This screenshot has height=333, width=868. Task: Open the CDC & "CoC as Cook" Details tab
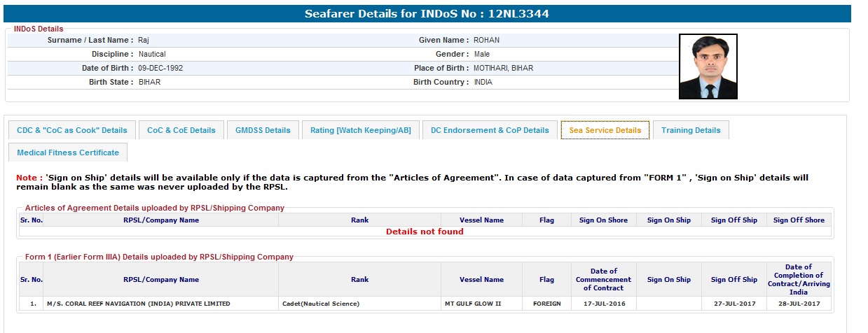[x=72, y=130]
